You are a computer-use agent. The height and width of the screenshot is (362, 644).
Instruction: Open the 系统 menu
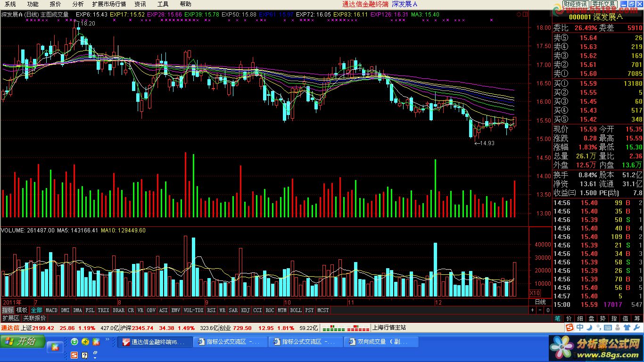click(10, 4)
